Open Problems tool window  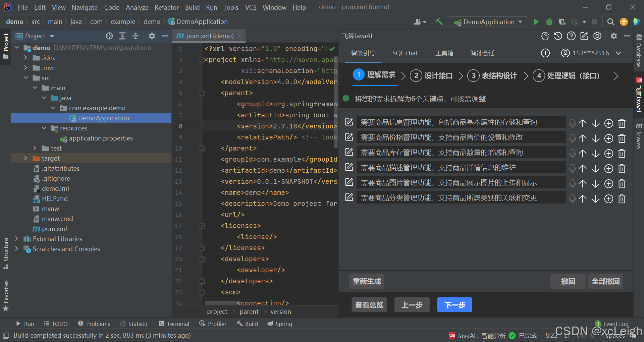(x=94, y=324)
